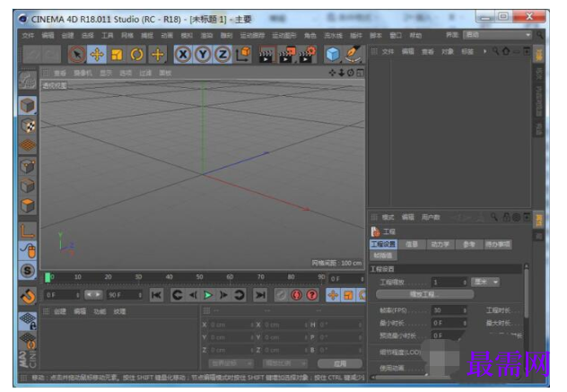Open the 运动图形 menu
The width and height of the screenshot is (567, 392).
(x=283, y=35)
